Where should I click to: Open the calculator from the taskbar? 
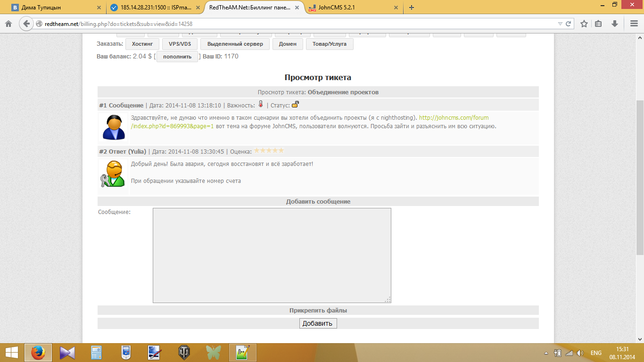(x=96, y=353)
